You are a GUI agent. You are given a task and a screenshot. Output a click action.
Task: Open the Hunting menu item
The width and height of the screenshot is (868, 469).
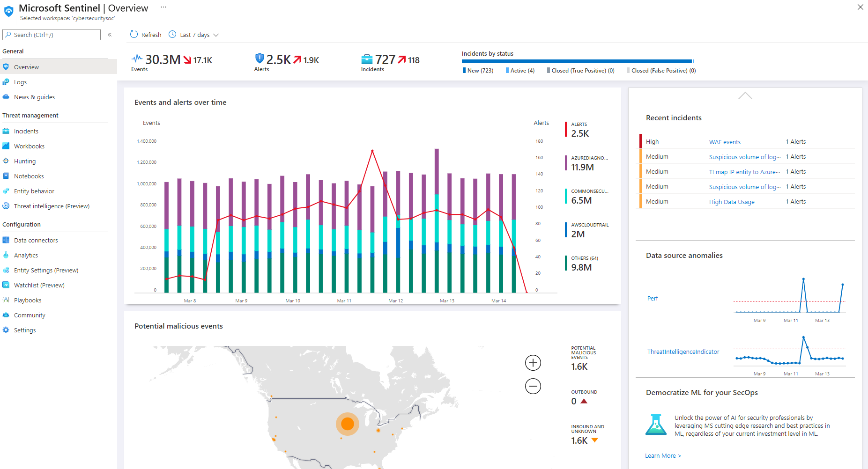[59, 161]
